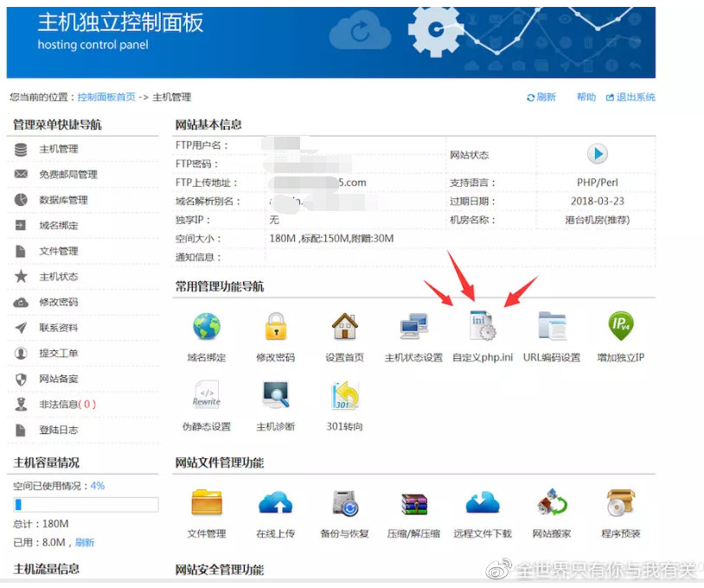This screenshot has height=588, width=704.
Task: Open the 301转向 redirect icon
Action: 344,396
